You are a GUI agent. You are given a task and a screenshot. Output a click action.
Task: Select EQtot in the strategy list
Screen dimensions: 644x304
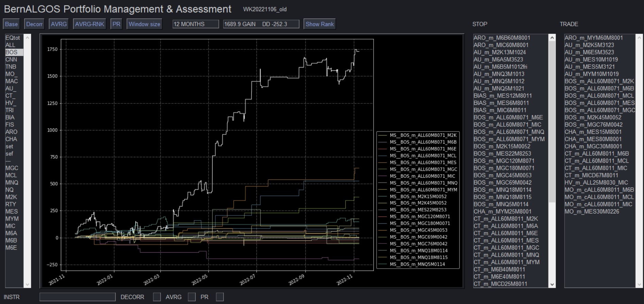(13, 38)
